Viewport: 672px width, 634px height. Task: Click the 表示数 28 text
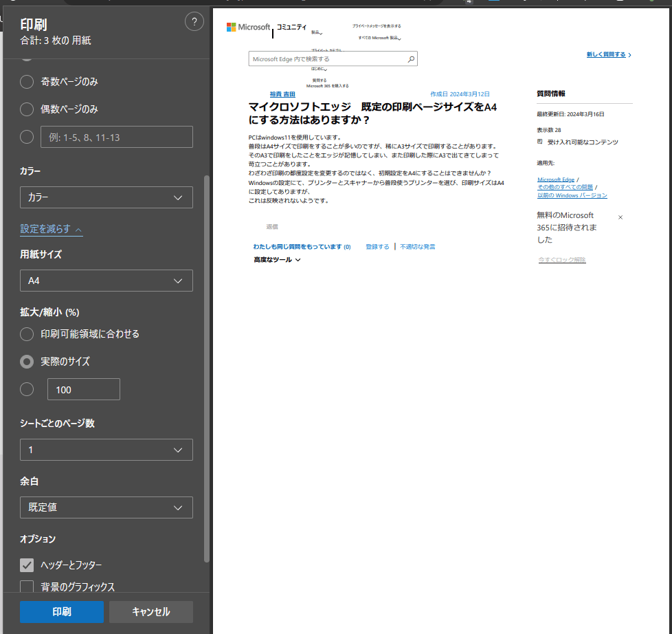548,130
